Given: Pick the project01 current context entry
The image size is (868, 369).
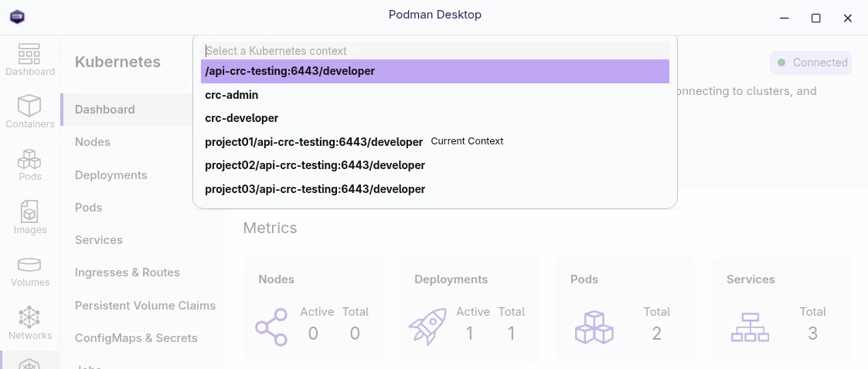Looking at the screenshot, I should click(435, 142).
